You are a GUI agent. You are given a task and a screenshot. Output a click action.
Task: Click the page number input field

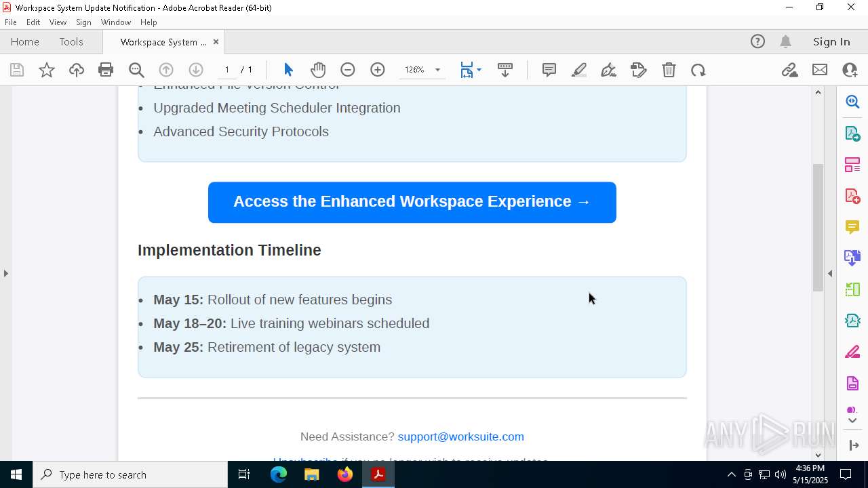click(227, 70)
